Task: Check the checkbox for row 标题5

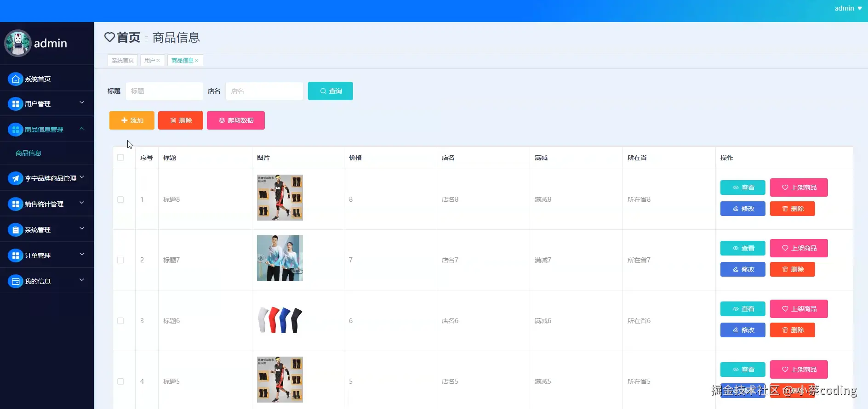Action: coord(120,381)
